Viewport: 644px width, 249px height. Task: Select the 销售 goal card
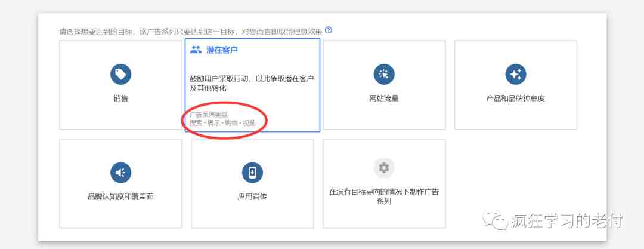(x=120, y=85)
